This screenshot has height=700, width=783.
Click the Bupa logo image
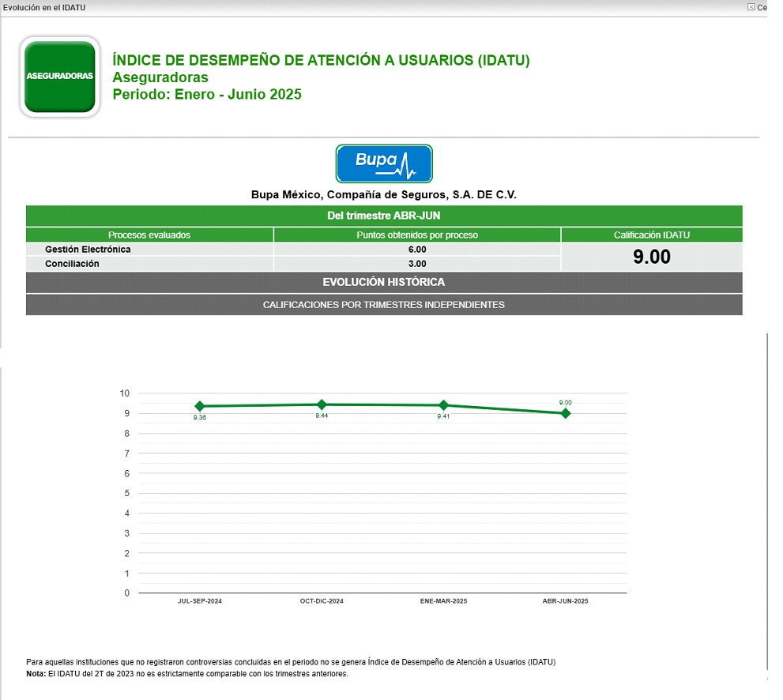[384, 163]
